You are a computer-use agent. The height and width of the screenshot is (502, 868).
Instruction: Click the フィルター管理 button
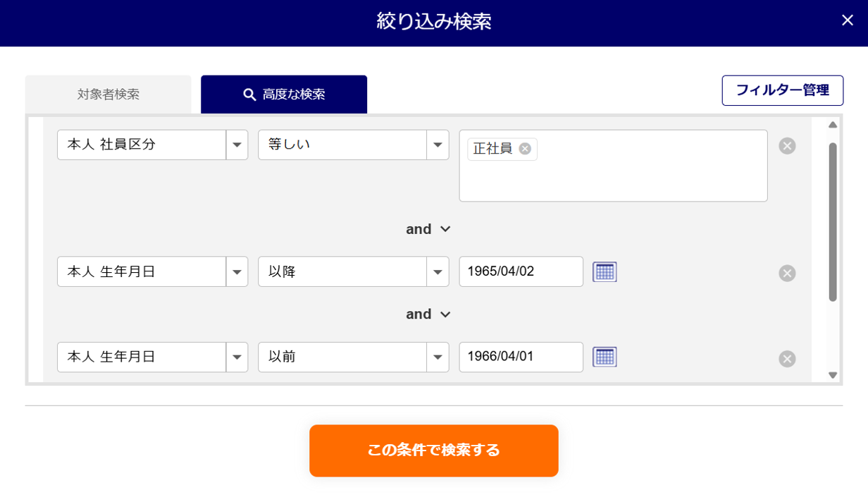pyautogui.click(x=782, y=90)
